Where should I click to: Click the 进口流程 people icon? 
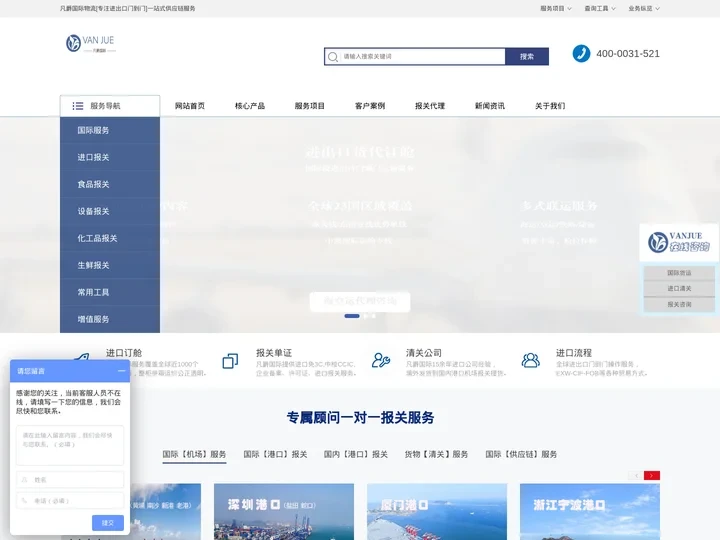pos(530,360)
